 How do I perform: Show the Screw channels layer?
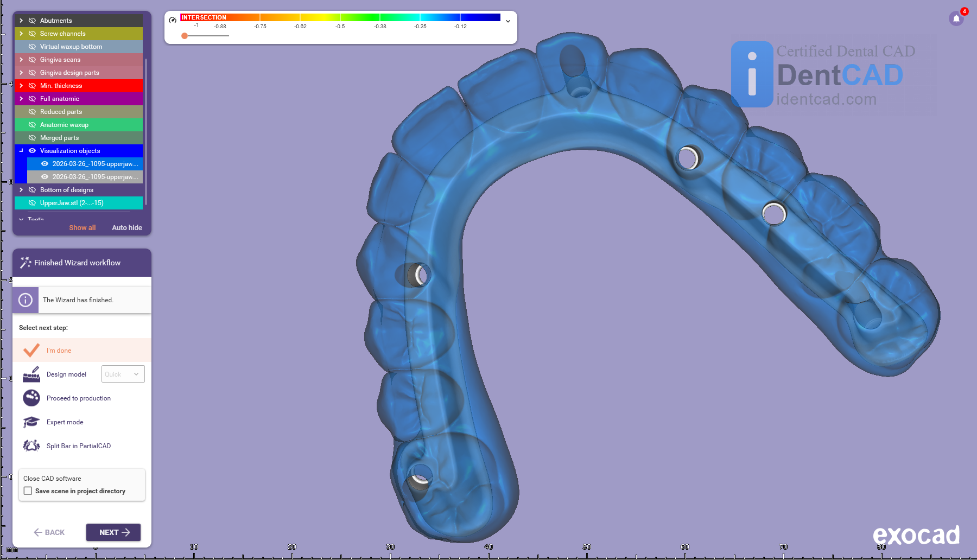tap(32, 34)
